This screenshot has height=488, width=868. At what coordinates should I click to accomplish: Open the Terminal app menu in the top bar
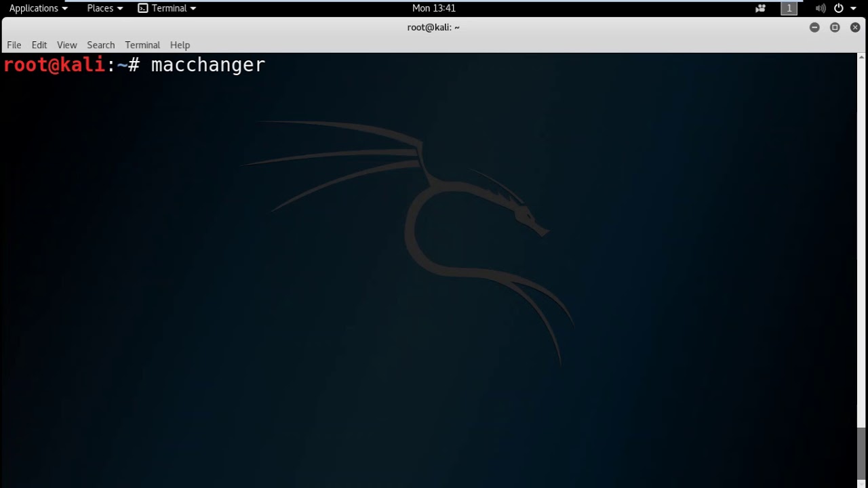pos(167,8)
